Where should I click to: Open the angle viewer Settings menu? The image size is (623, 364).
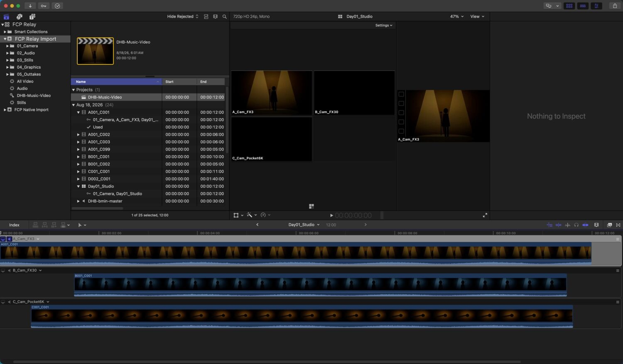[x=384, y=25]
